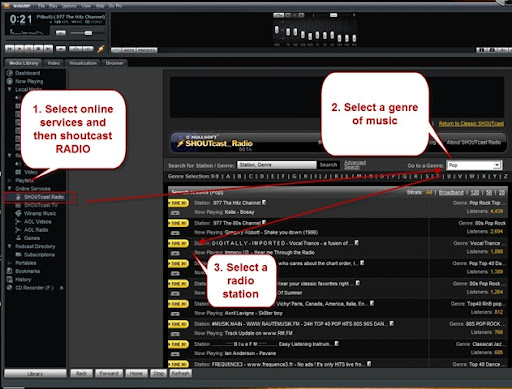
Task: Open the History library item
Action: [x=23, y=279]
